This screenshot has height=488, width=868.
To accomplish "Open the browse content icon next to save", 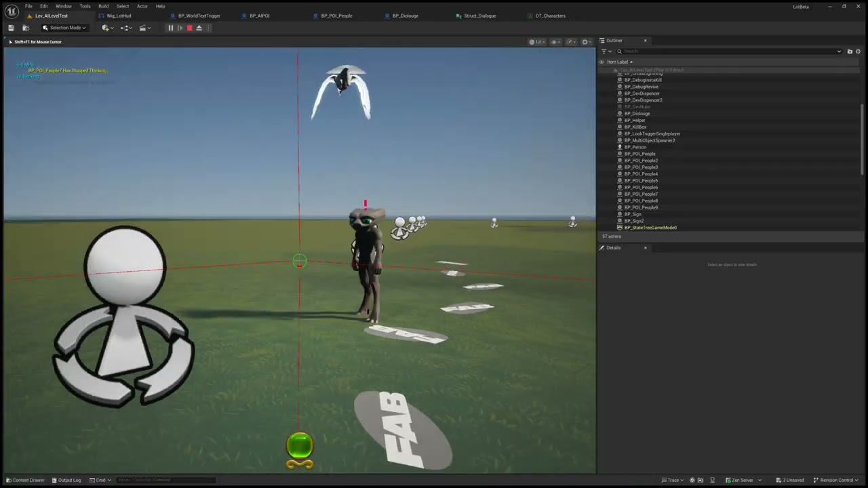I will click(x=26, y=28).
